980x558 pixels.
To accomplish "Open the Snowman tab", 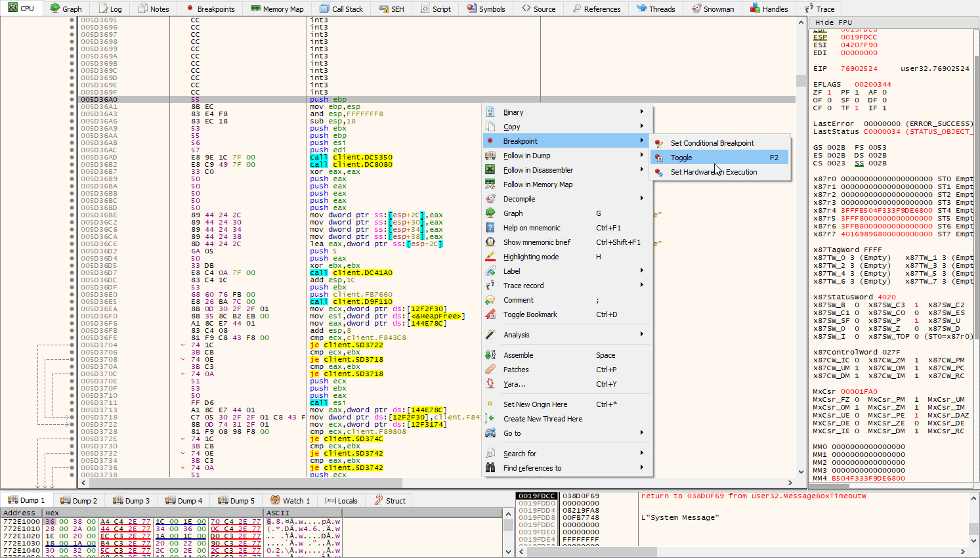I will click(713, 9).
